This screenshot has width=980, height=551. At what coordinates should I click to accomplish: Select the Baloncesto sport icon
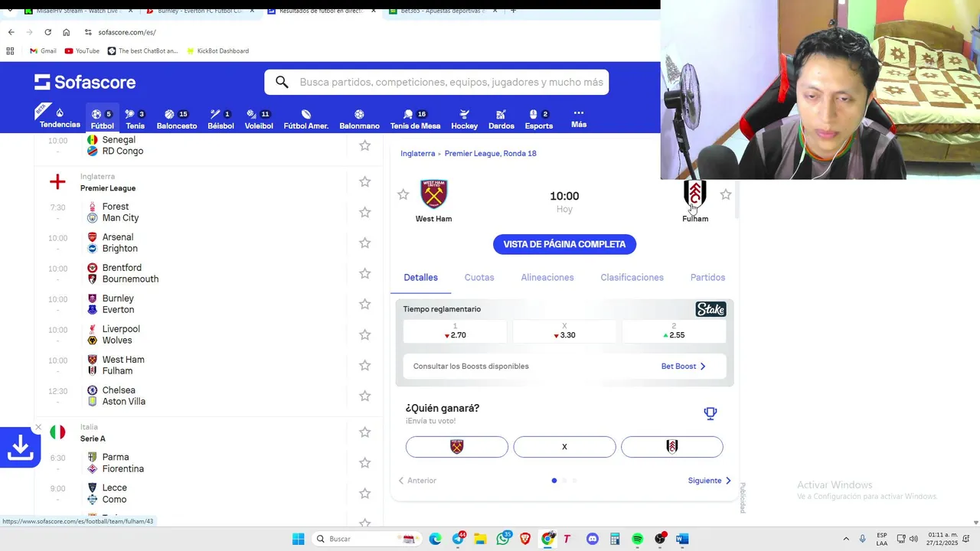click(x=177, y=119)
